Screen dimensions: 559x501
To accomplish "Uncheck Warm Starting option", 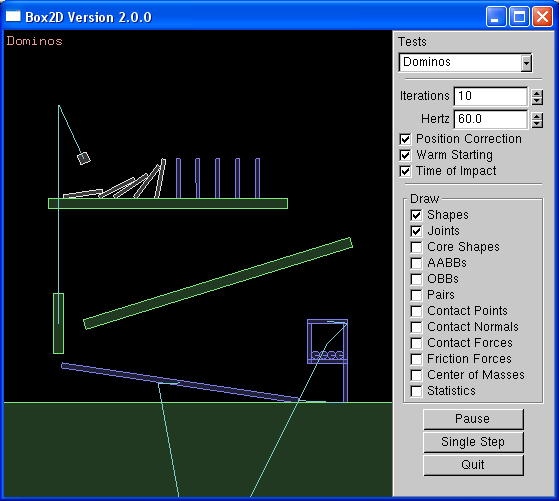I will coord(405,155).
